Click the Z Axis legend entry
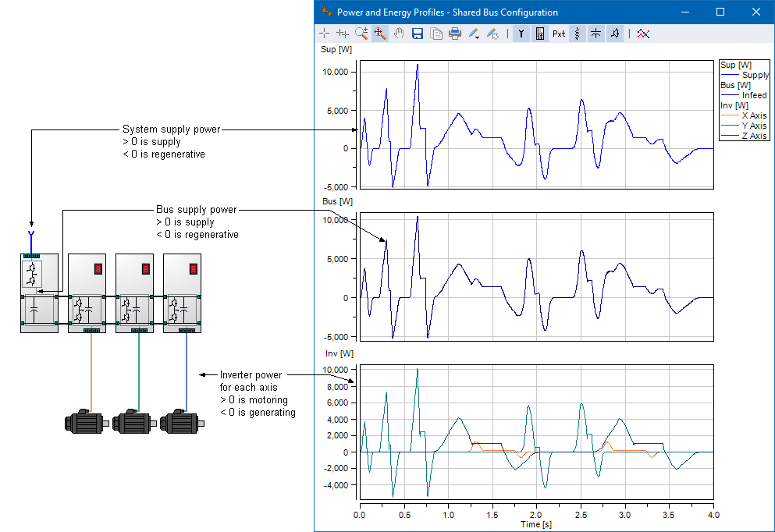 [x=753, y=136]
